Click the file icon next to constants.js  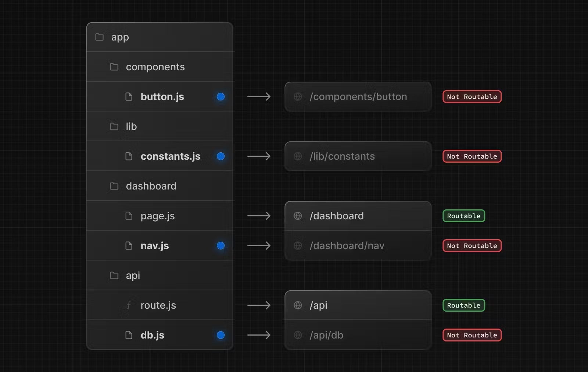point(129,156)
